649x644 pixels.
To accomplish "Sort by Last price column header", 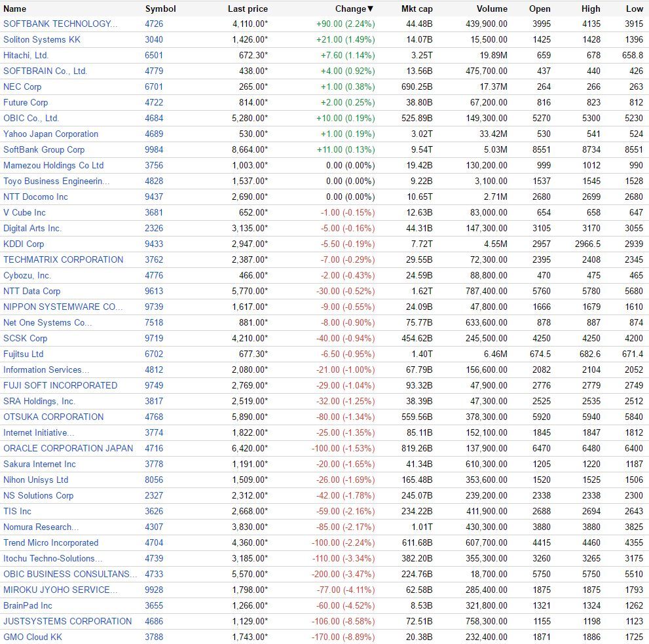I will tap(248, 9).
